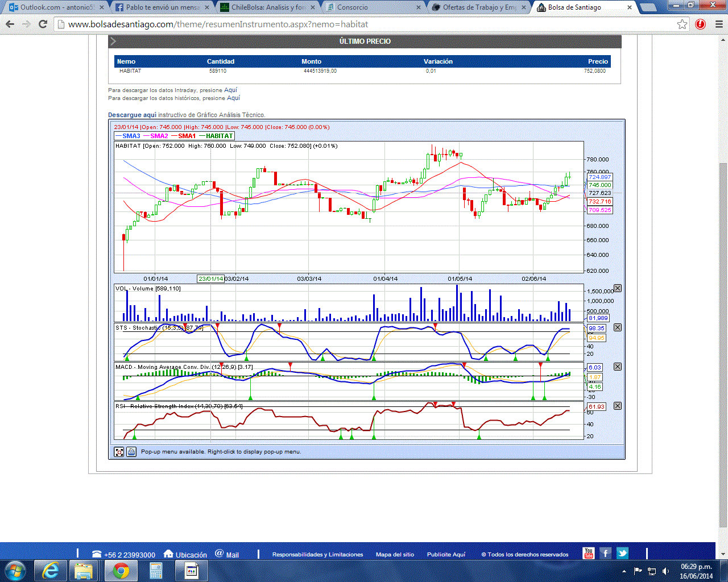Open the Facebook footer icon

[606, 554]
